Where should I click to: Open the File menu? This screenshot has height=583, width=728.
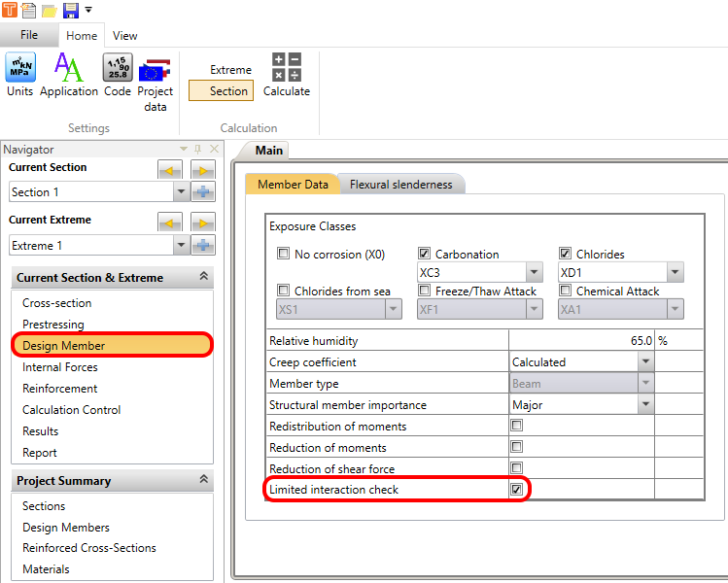pos(29,36)
